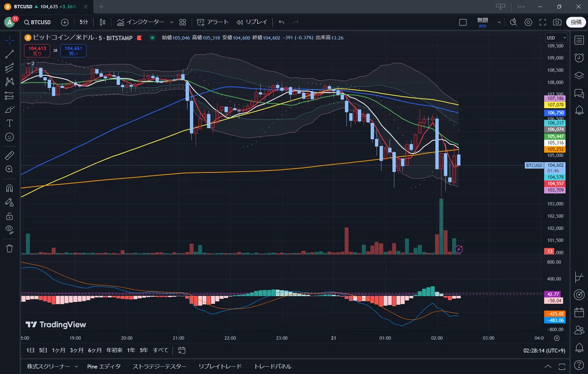The image size is (588, 374).
Task: Open the chat panel in right sidebar
Action: click(579, 93)
